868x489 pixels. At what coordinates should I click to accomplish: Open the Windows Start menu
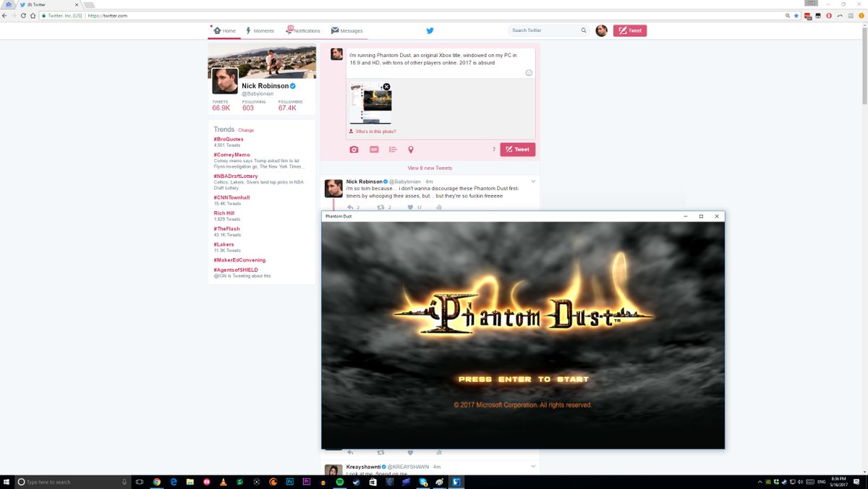(x=7, y=482)
